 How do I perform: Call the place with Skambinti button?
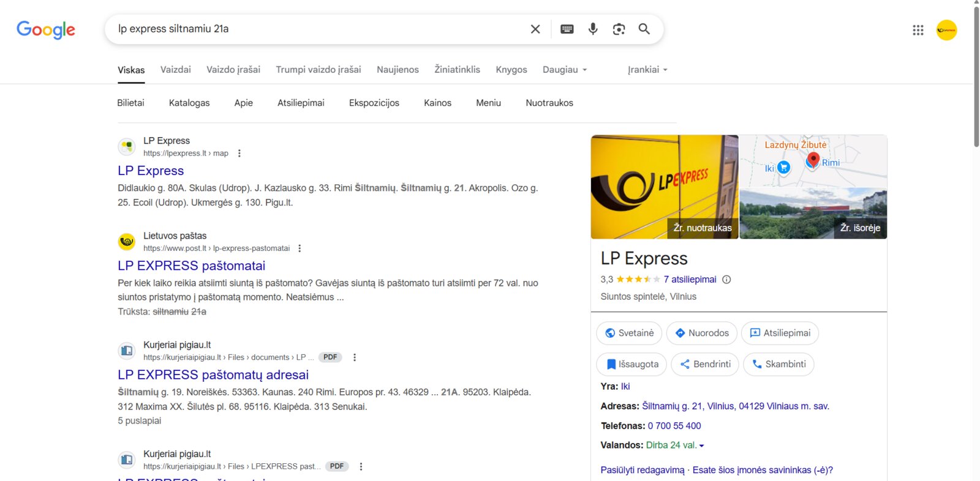[778, 364]
